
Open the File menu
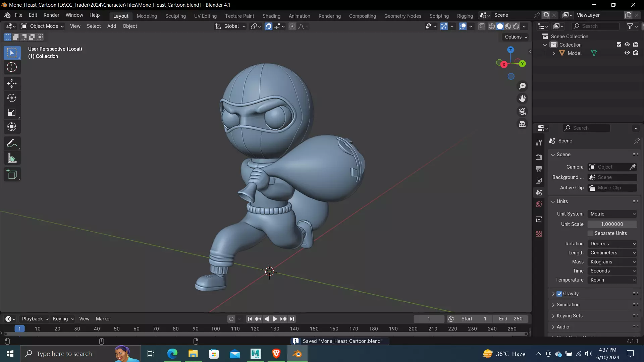tap(18, 15)
